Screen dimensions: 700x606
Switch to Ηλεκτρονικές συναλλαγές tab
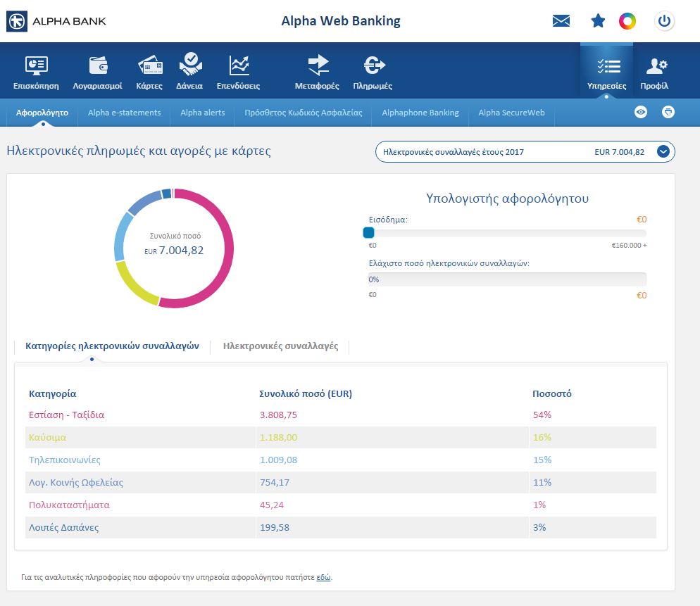tap(281, 346)
